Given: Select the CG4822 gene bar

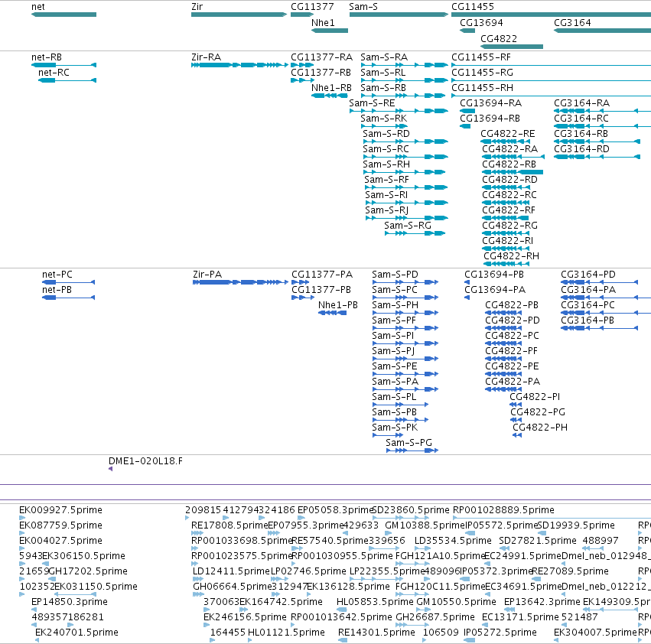Looking at the screenshot, I should click(512, 47).
